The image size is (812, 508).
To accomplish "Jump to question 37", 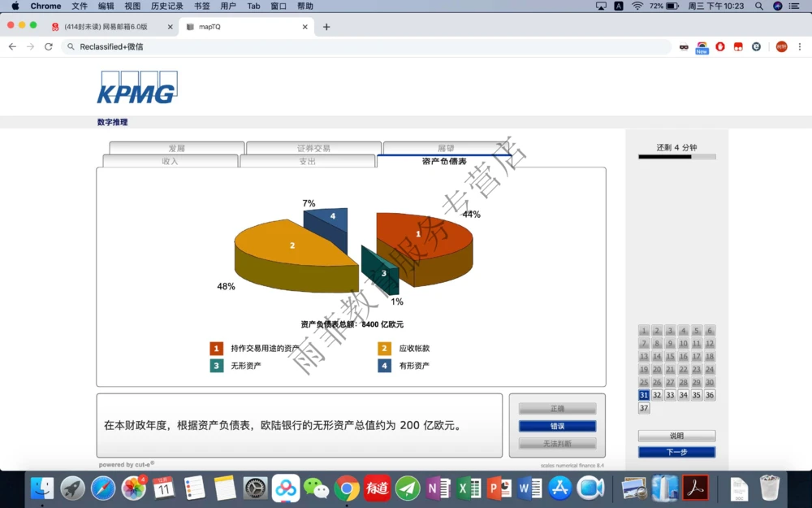I will click(643, 407).
